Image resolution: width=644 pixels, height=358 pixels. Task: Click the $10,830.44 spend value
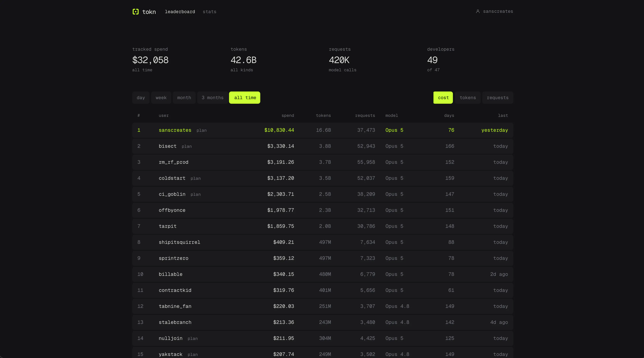pyautogui.click(x=279, y=130)
